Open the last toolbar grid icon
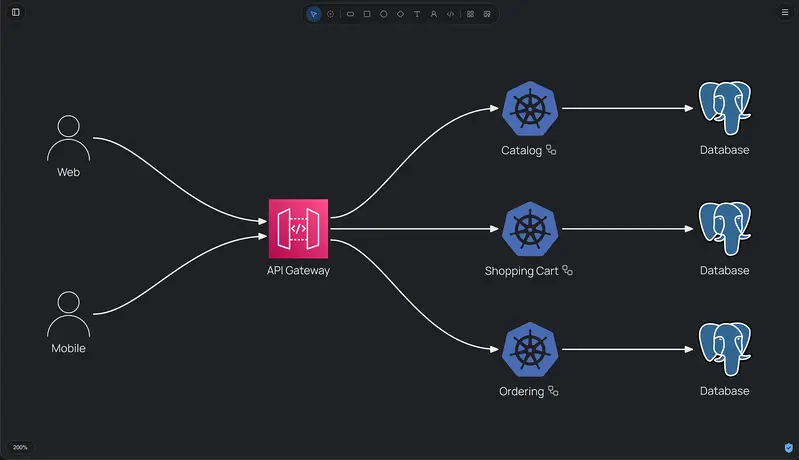 (x=487, y=14)
